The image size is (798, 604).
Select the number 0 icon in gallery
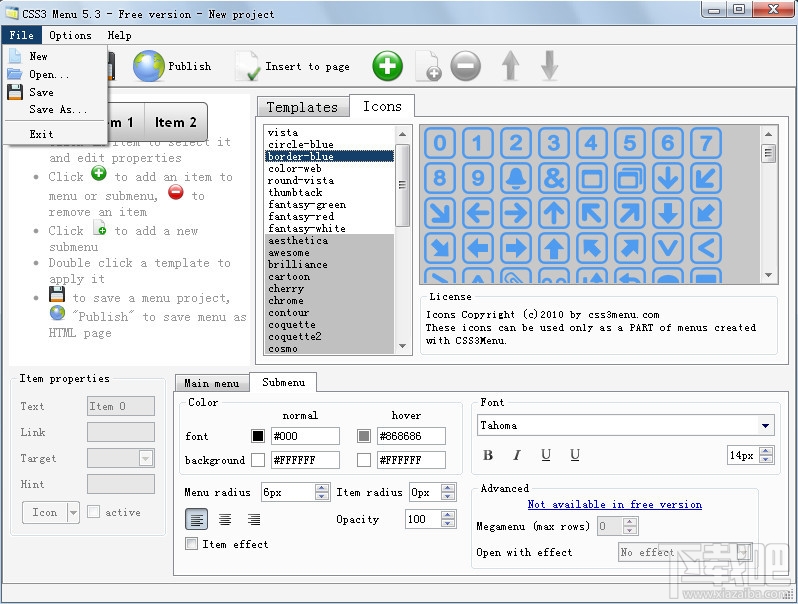(x=440, y=143)
